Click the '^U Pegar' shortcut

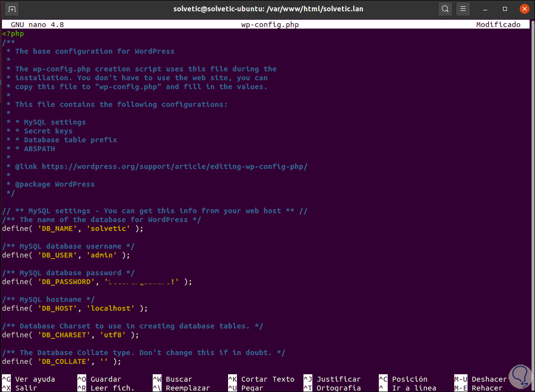coord(246,388)
